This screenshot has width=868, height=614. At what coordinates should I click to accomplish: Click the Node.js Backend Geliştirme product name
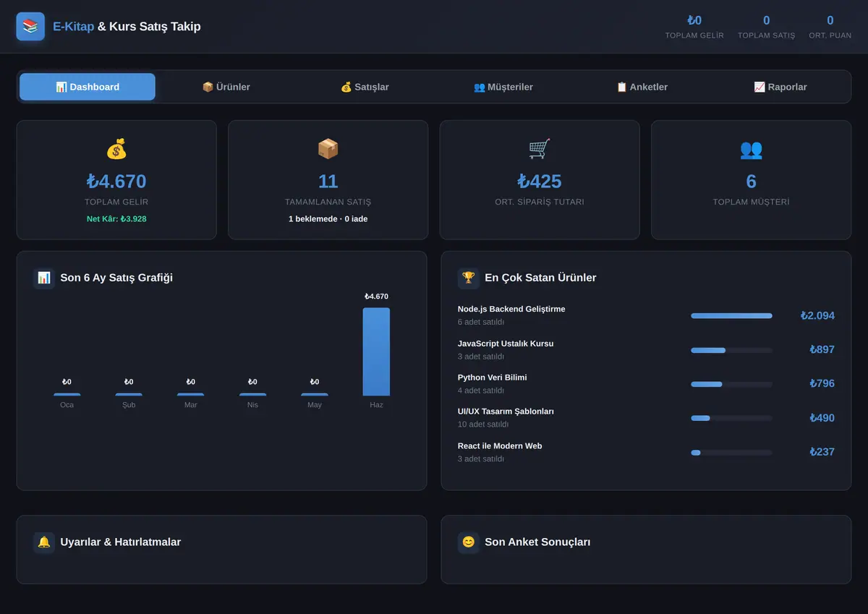(x=511, y=309)
